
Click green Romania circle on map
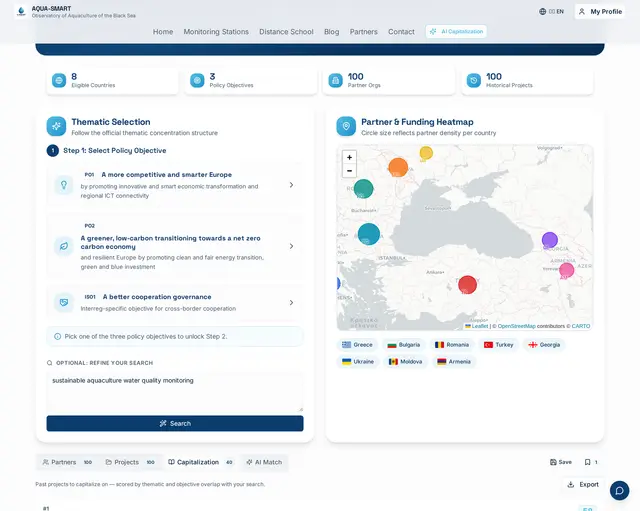(363, 189)
